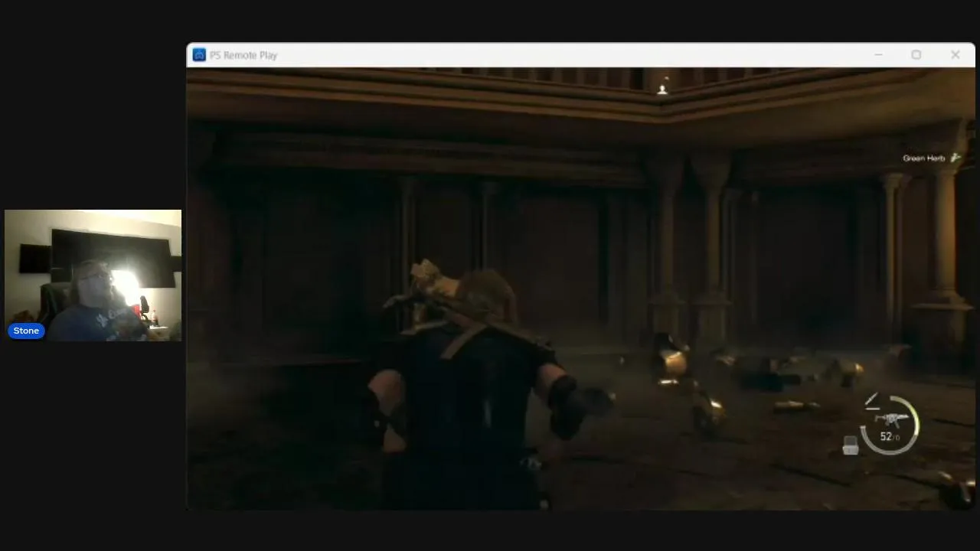This screenshot has height=551, width=980.
Task: Click the PS Remote Play window title
Action: [x=243, y=55]
